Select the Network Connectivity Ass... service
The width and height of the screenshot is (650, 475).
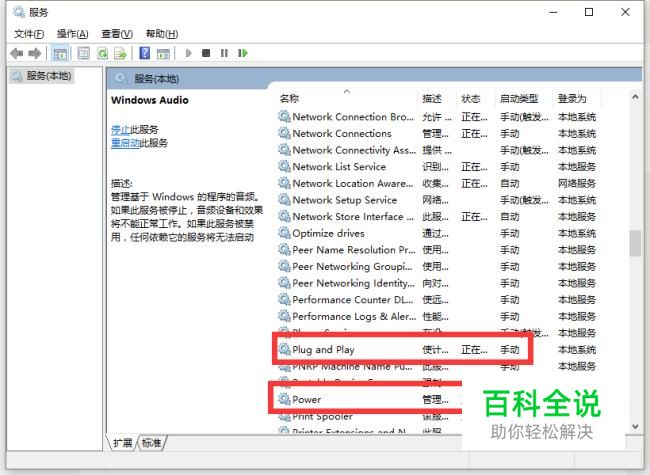click(x=437, y=150)
